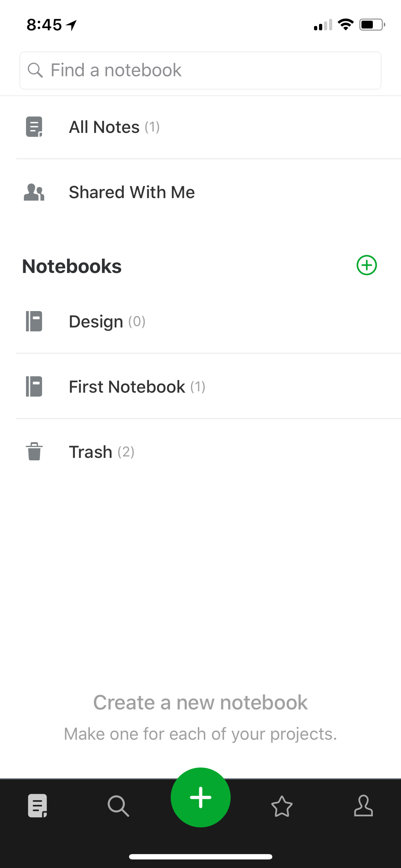Tap the First Notebook icon

pyautogui.click(x=34, y=387)
